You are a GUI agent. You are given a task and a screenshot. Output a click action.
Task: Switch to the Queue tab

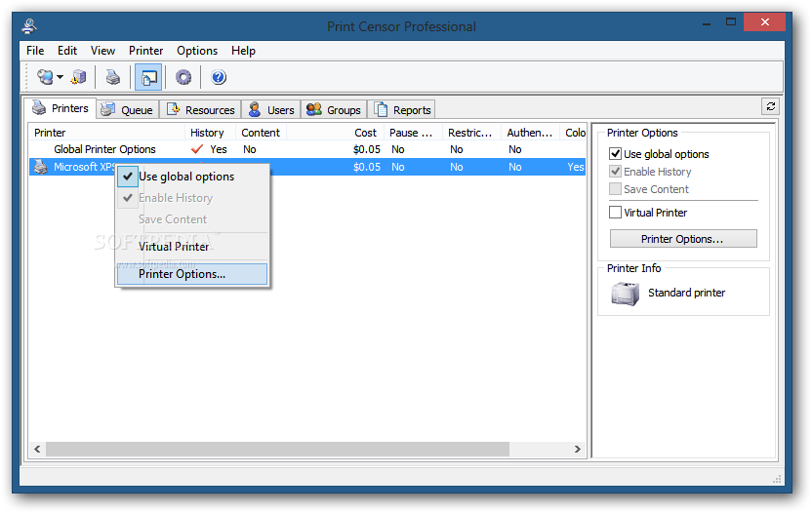point(128,110)
